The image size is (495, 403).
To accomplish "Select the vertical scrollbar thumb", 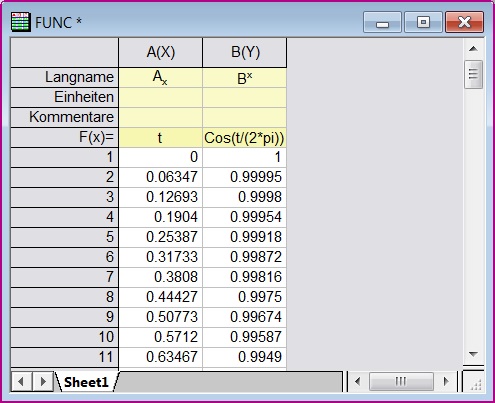I will (x=473, y=74).
